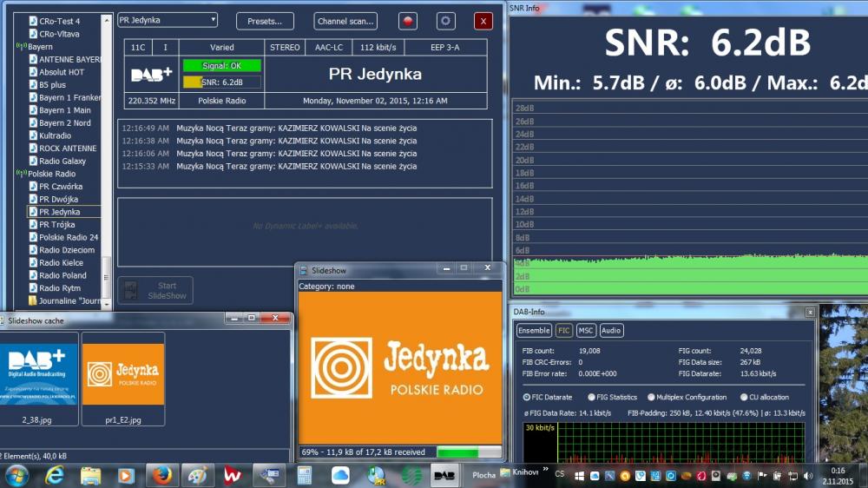Select Absolut HOT station
Viewport: 868px width, 488px height.
[62, 72]
